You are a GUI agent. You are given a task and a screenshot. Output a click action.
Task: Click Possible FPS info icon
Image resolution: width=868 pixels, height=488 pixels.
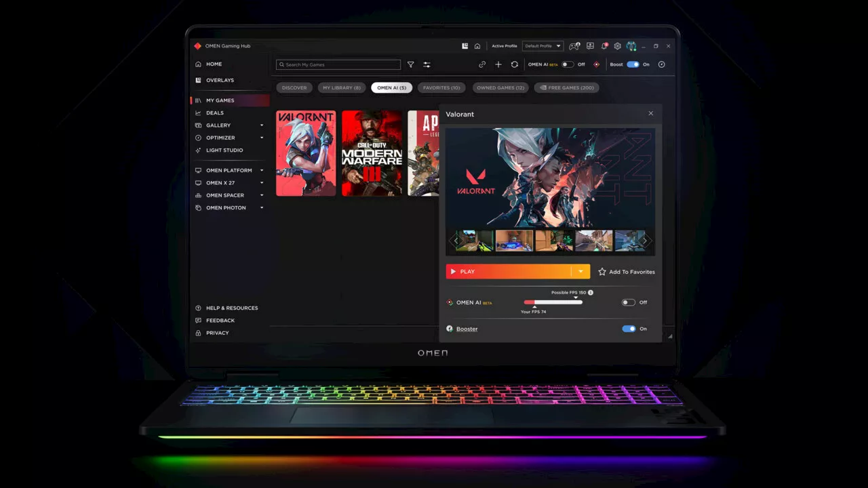pyautogui.click(x=591, y=293)
